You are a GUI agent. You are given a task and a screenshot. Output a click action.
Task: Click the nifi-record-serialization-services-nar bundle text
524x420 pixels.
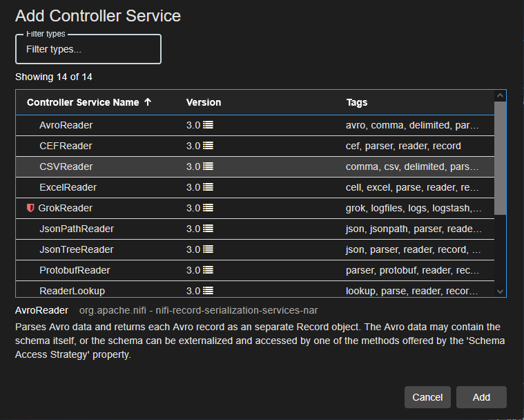[237, 310]
